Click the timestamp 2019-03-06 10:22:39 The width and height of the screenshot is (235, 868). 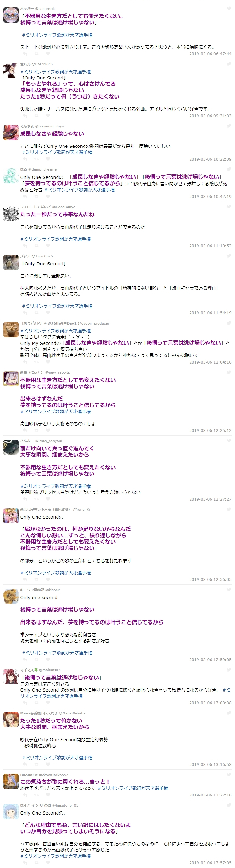[210, 159]
